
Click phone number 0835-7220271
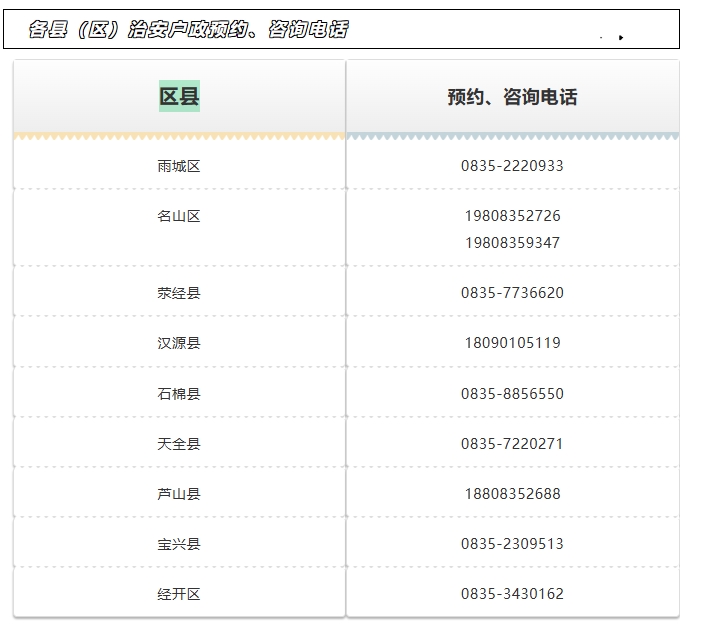click(x=512, y=444)
